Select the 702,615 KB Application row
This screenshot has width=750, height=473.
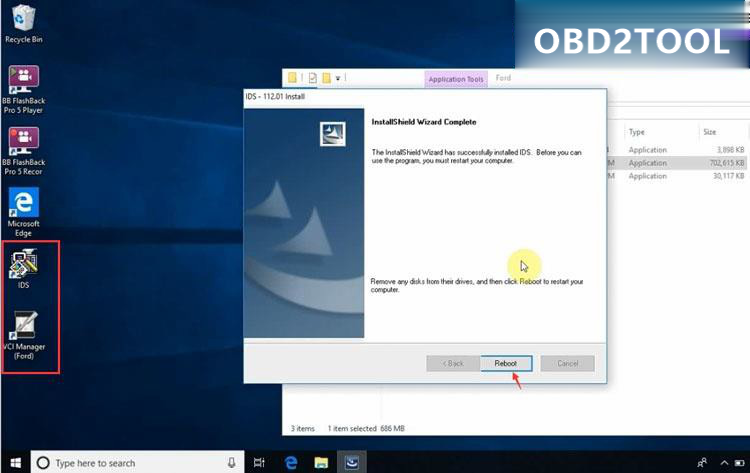pos(676,163)
